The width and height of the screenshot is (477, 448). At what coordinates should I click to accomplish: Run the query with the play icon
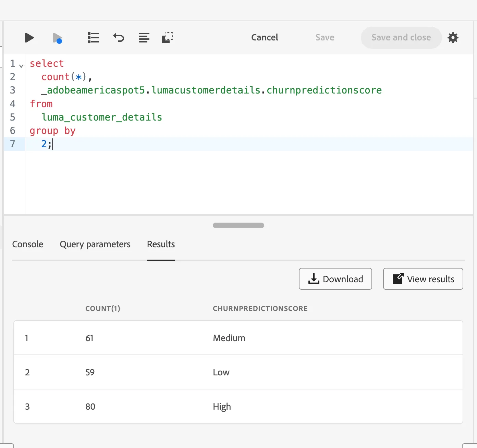coord(29,38)
